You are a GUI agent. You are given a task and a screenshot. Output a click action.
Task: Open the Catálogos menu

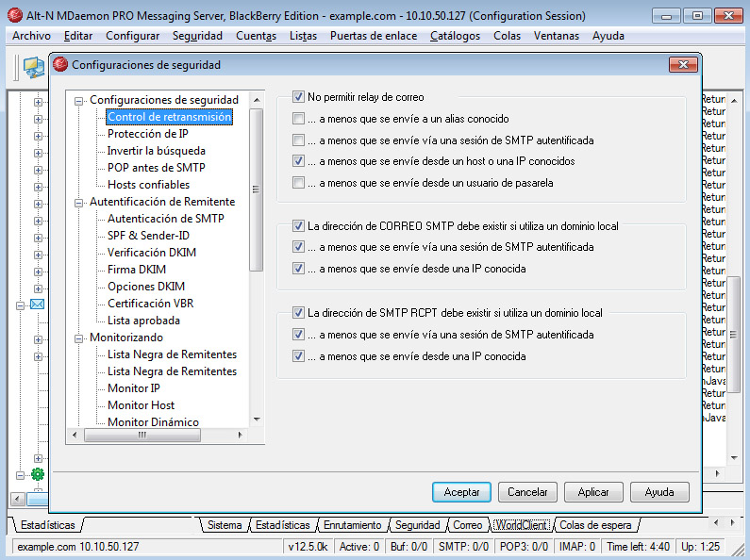click(x=455, y=36)
